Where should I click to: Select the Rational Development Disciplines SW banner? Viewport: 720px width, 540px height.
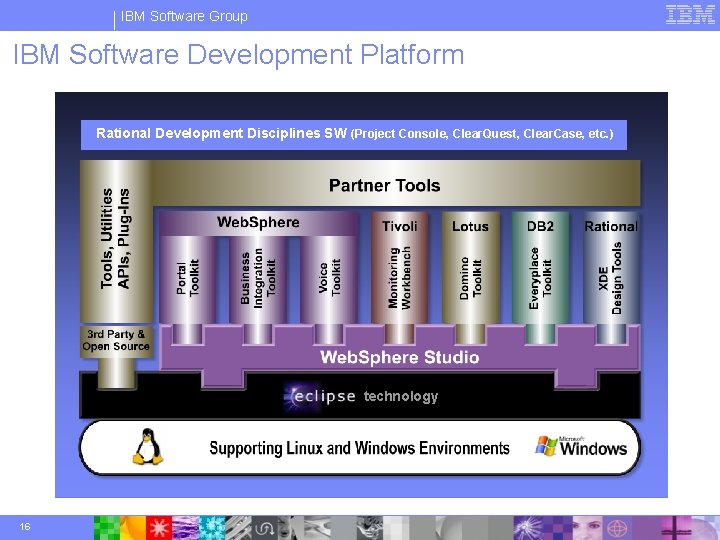pos(354,135)
